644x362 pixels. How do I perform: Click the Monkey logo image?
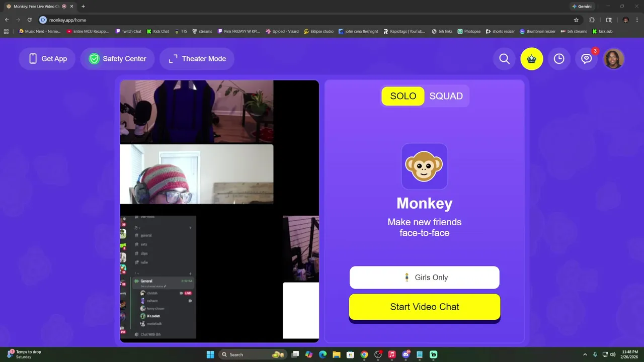(424, 166)
